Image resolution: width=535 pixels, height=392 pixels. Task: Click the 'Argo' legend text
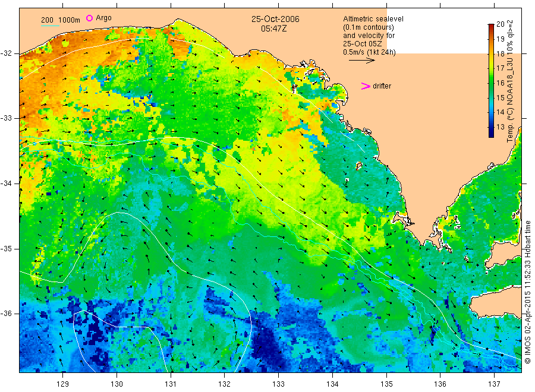103,18
